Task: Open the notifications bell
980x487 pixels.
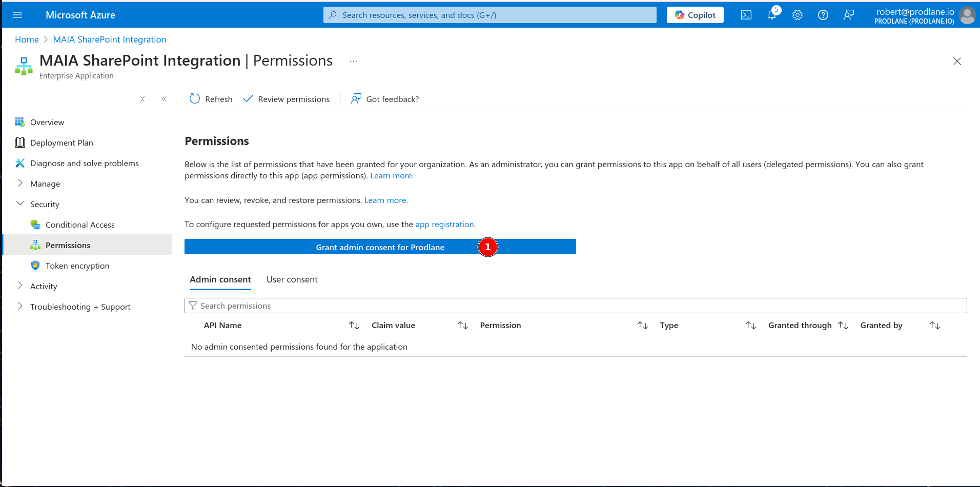Action: [x=772, y=15]
